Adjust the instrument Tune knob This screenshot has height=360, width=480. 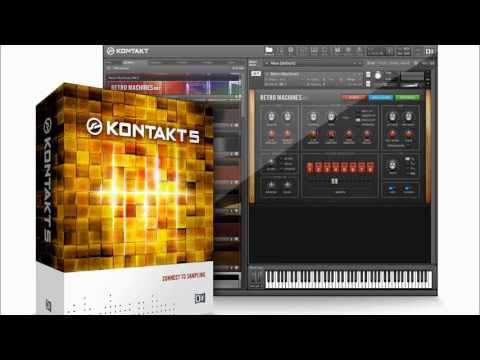378,76
